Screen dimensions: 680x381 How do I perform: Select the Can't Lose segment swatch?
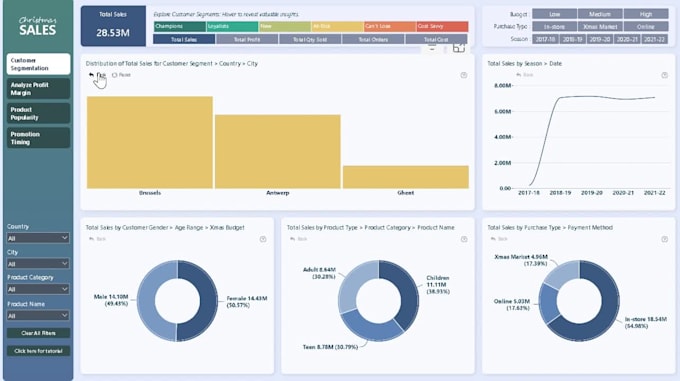pyautogui.click(x=390, y=26)
